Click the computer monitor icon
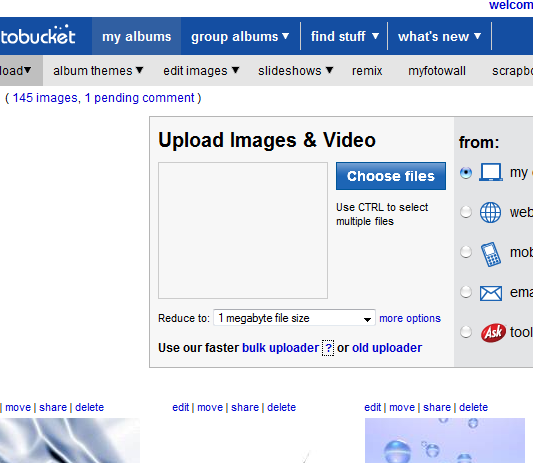 (491, 172)
